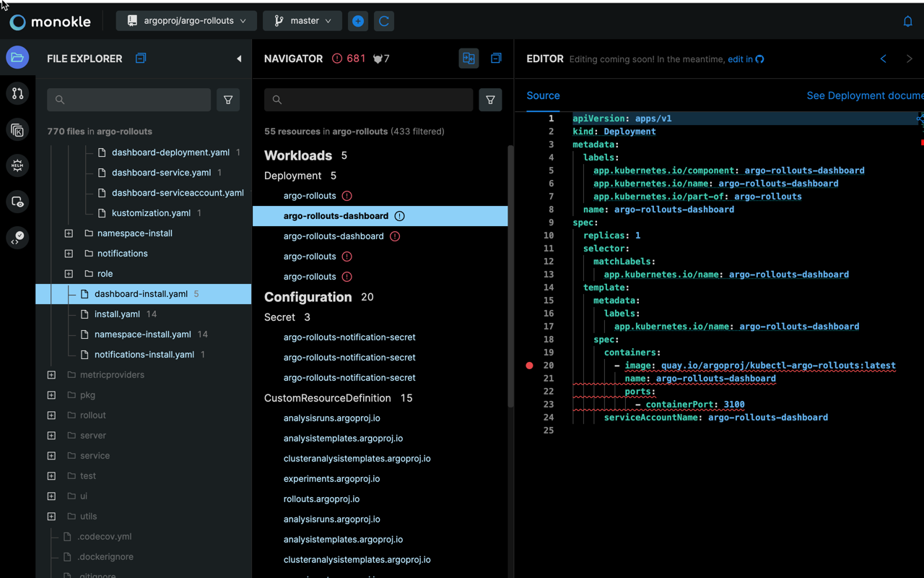Toggle the filter beside the File Explorer search
Image resolution: width=924 pixels, height=578 pixels.
(x=228, y=100)
